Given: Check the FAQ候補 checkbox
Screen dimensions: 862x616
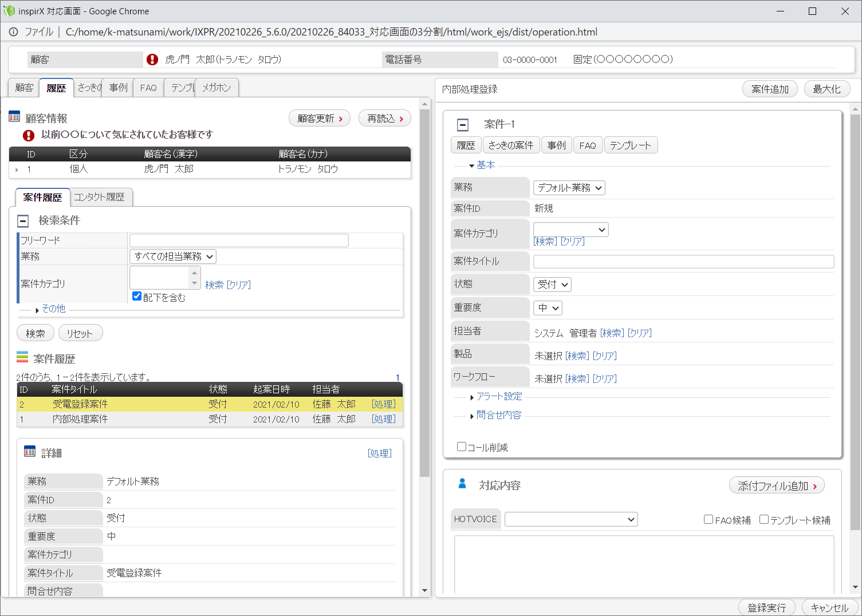Looking at the screenshot, I should pos(709,519).
